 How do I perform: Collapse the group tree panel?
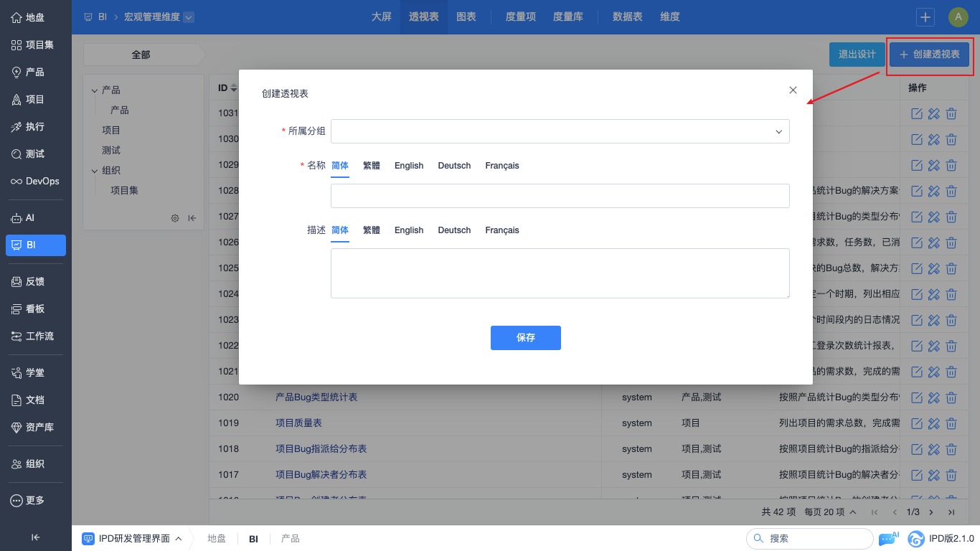point(192,218)
